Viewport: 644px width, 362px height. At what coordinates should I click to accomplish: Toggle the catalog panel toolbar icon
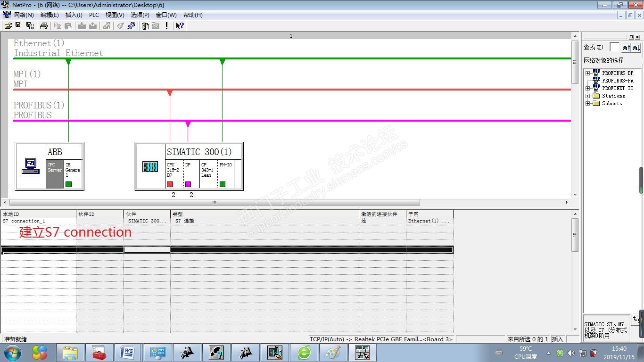tap(146, 26)
